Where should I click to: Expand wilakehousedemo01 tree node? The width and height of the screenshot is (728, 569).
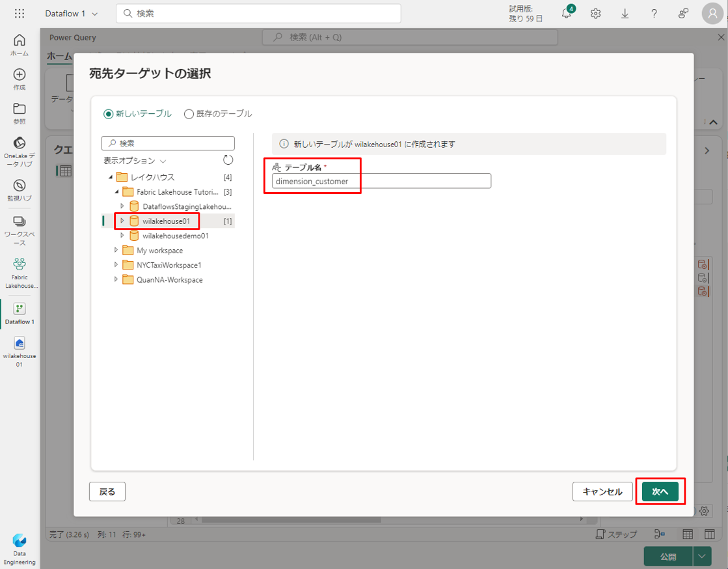122,236
